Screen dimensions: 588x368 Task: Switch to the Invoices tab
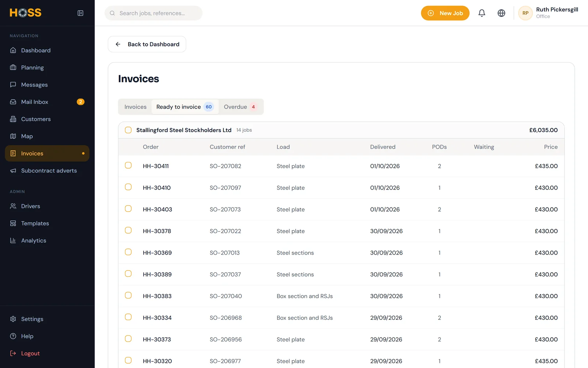click(135, 107)
